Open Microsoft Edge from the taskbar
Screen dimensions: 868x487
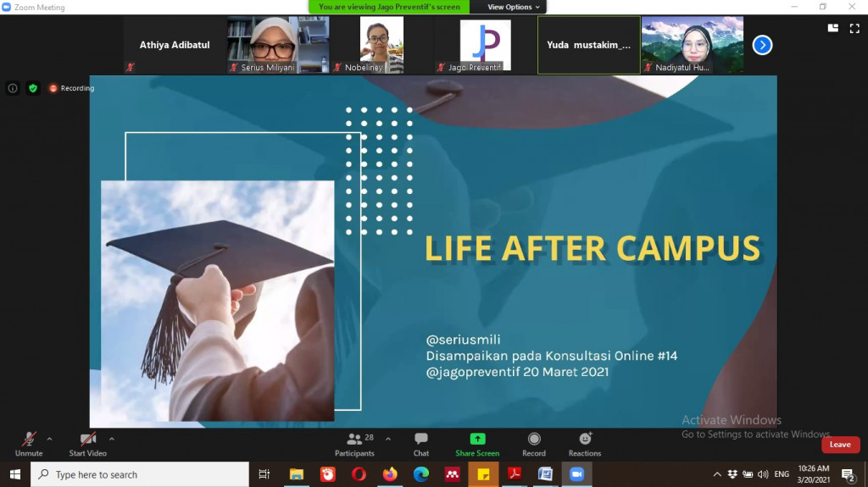[421, 474]
